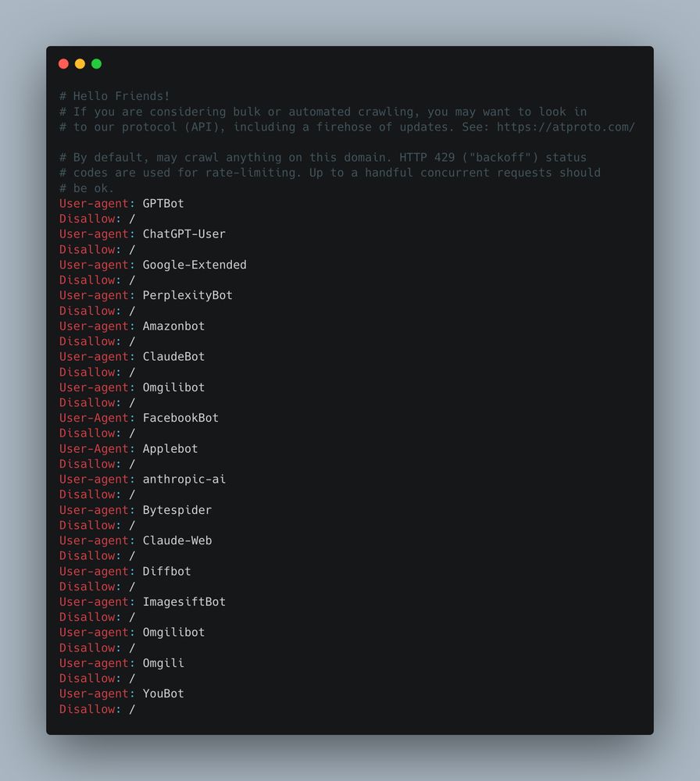Select the Diffbot user-agent line
This screenshot has width=700, height=781.
(x=125, y=571)
